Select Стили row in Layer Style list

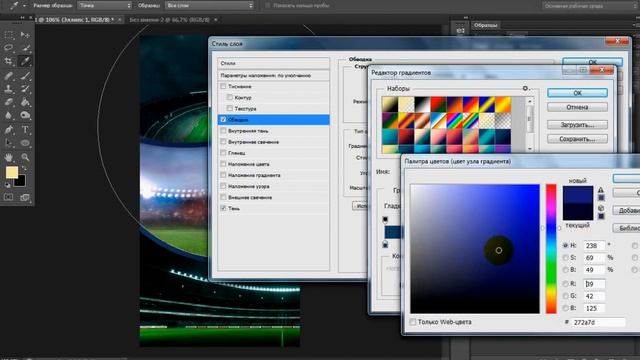(273, 63)
